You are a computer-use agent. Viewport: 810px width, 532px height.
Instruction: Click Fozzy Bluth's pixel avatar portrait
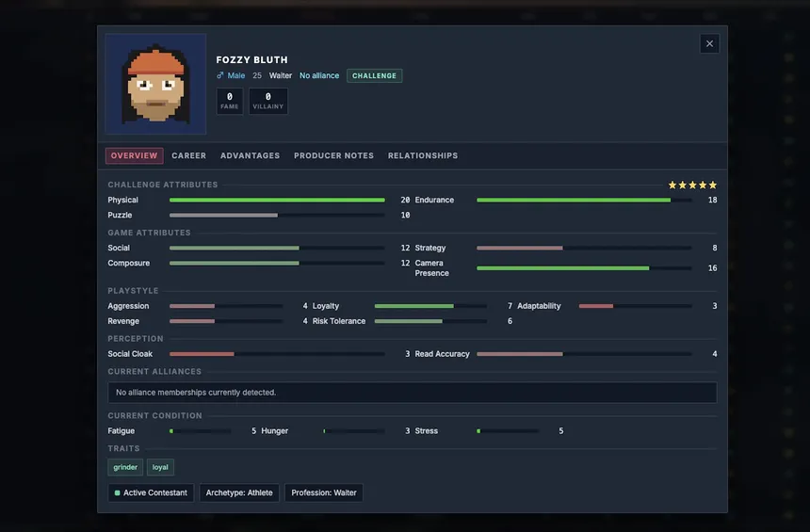tap(155, 84)
